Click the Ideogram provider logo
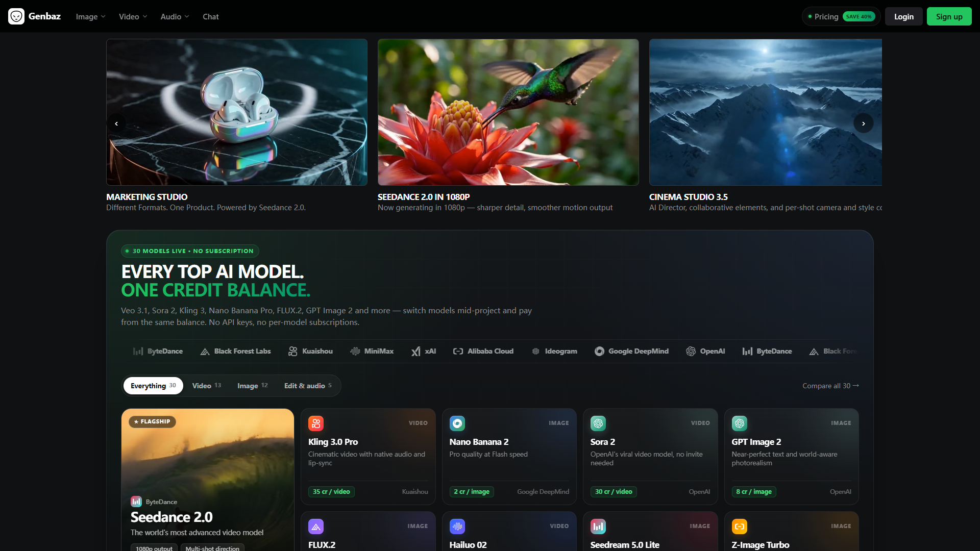The width and height of the screenshot is (980, 551). (x=554, y=351)
